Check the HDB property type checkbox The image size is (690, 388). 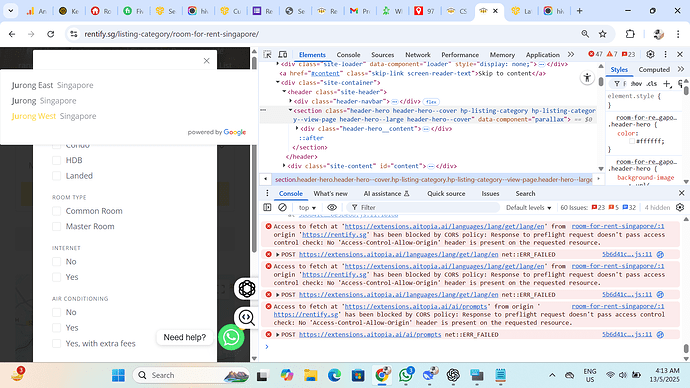(56, 161)
